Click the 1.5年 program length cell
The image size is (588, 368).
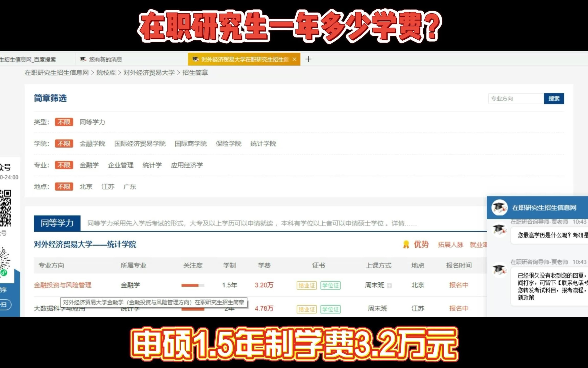click(x=230, y=285)
